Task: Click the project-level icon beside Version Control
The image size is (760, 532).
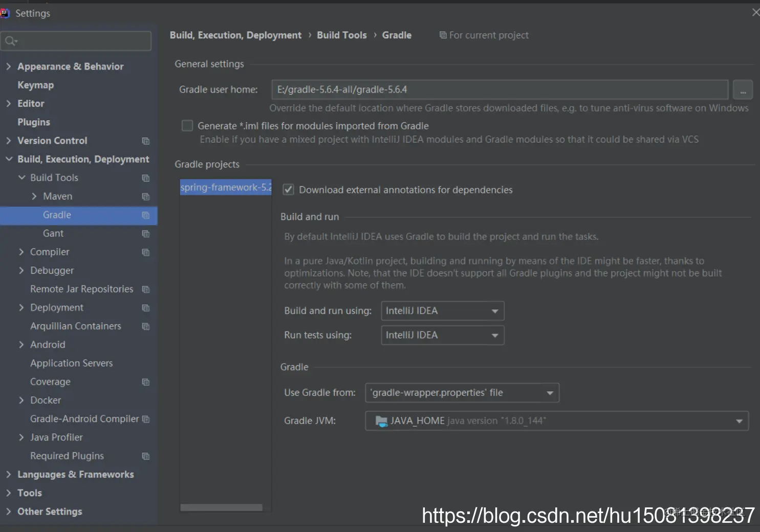Action: tap(146, 141)
